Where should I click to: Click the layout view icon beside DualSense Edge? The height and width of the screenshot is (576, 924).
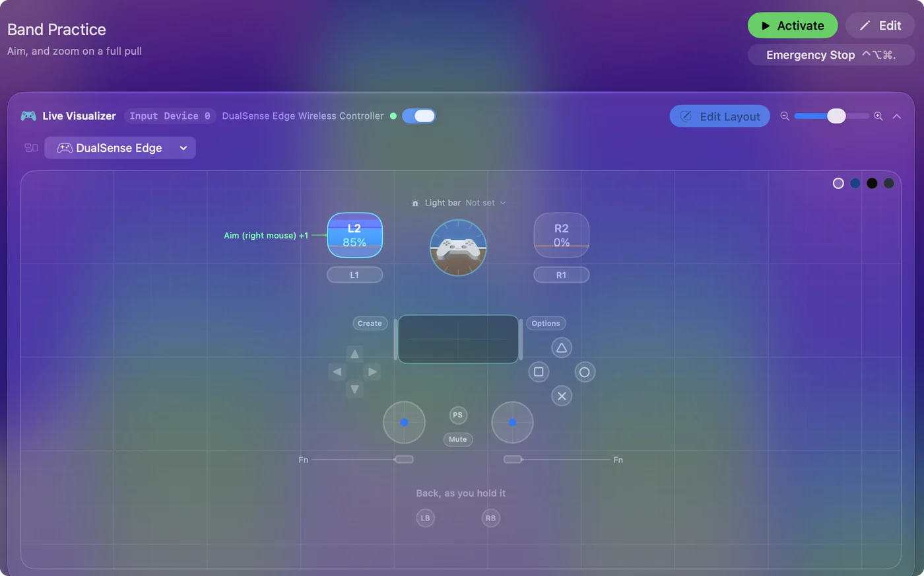[31, 148]
